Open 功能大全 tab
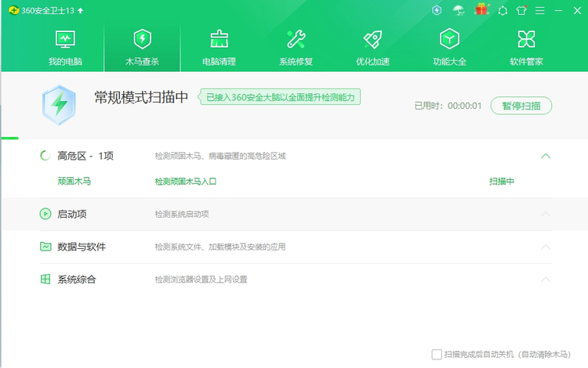This screenshot has width=588, height=368. tap(450, 48)
